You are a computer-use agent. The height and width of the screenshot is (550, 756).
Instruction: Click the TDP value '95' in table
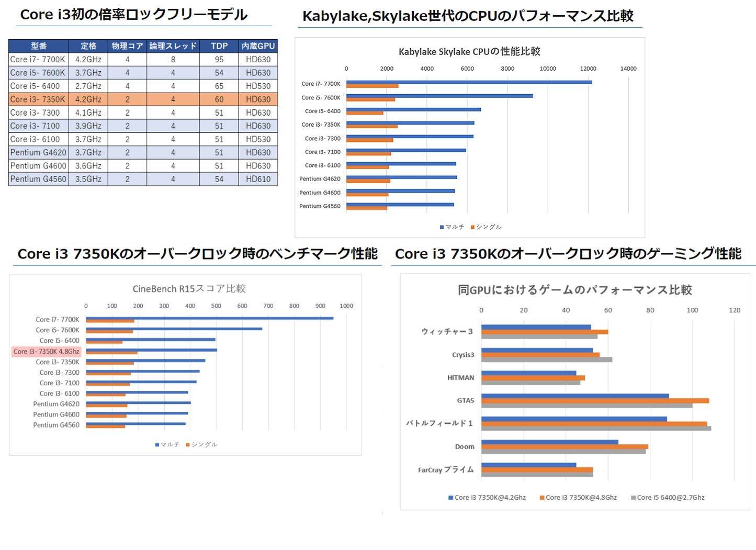click(219, 60)
